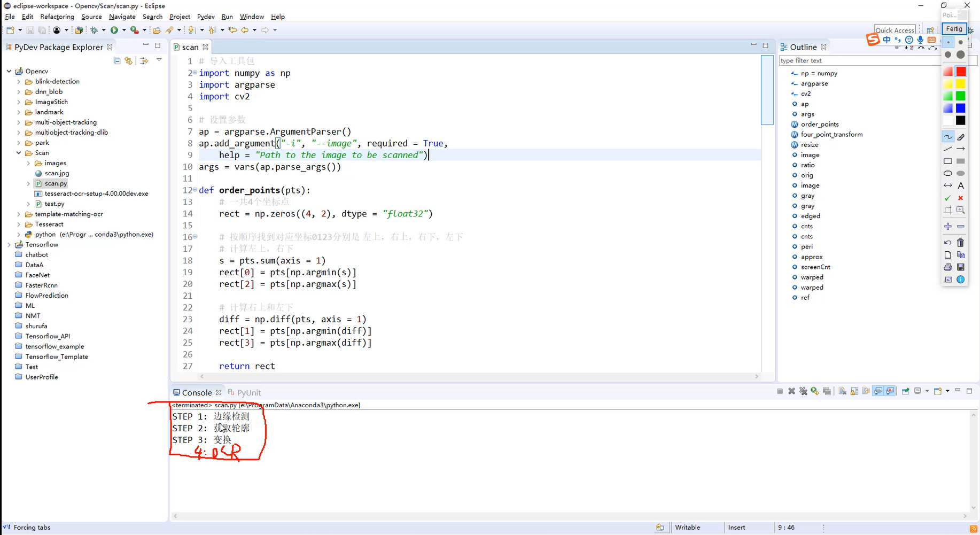Image resolution: width=980 pixels, height=535 pixels.
Task: Open the Display Selected Console dropdown
Action: click(927, 391)
